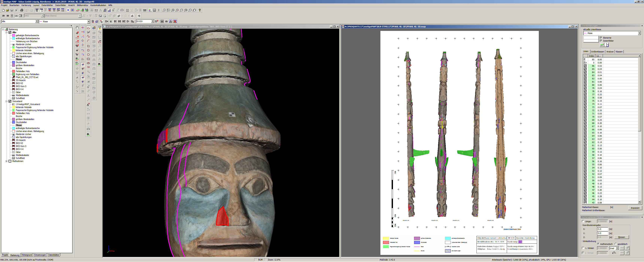644x262 pixels.
Task: Click the DII toolbar button
Action: (x=115, y=22)
